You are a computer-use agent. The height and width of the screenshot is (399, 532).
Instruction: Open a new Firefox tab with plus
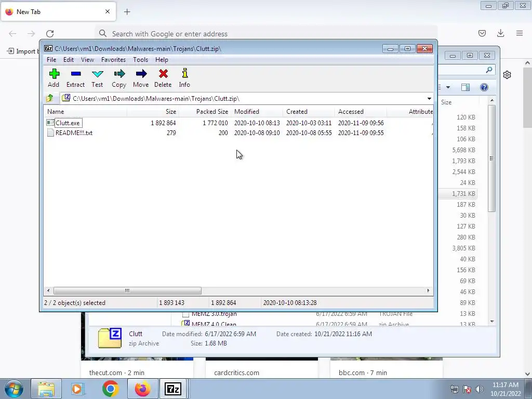[127, 12]
